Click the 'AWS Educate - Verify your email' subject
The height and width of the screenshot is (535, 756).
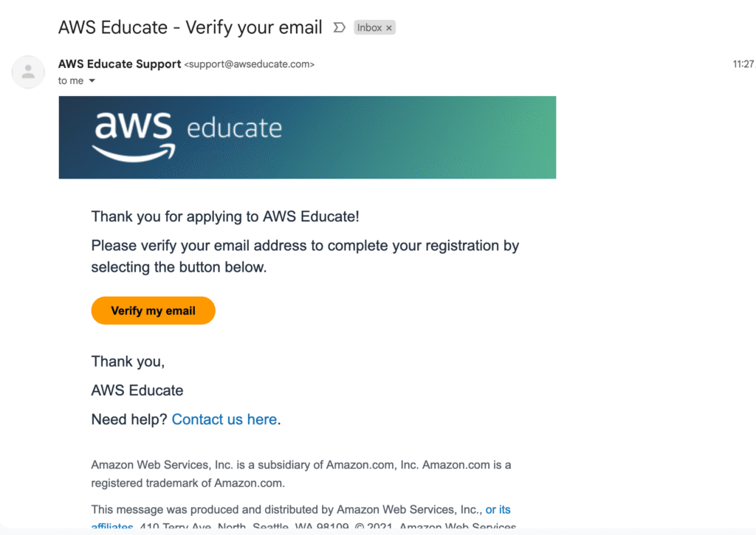click(190, 27)
